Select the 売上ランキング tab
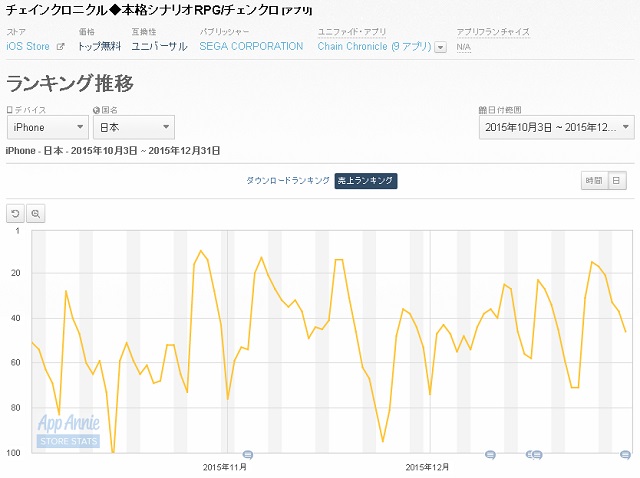The height and width of the screenshot is (478, 640). click(x=366, y=181)
